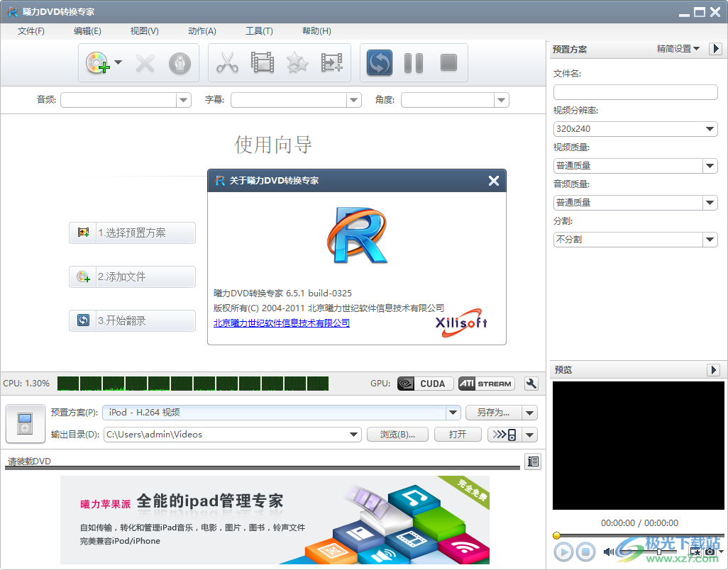Open the add DVD dropdown arrow

coord(118,62)
